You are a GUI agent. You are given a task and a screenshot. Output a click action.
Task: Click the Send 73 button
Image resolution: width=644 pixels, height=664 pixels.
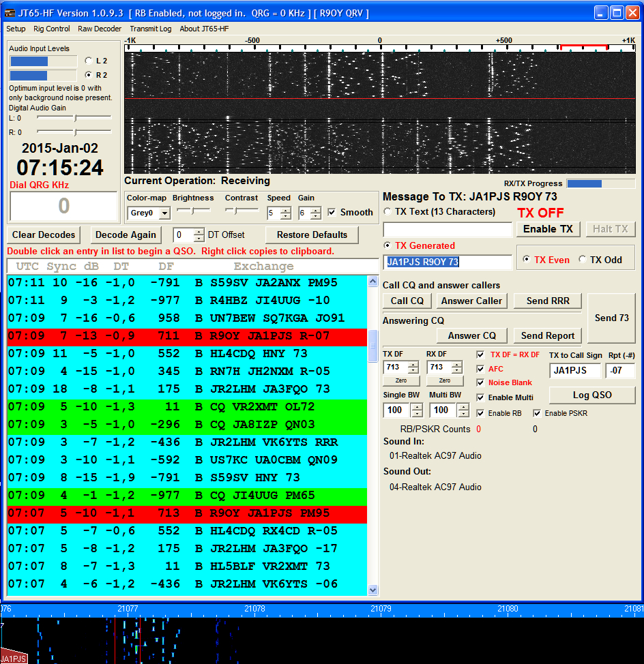click(x=611, y=318)
